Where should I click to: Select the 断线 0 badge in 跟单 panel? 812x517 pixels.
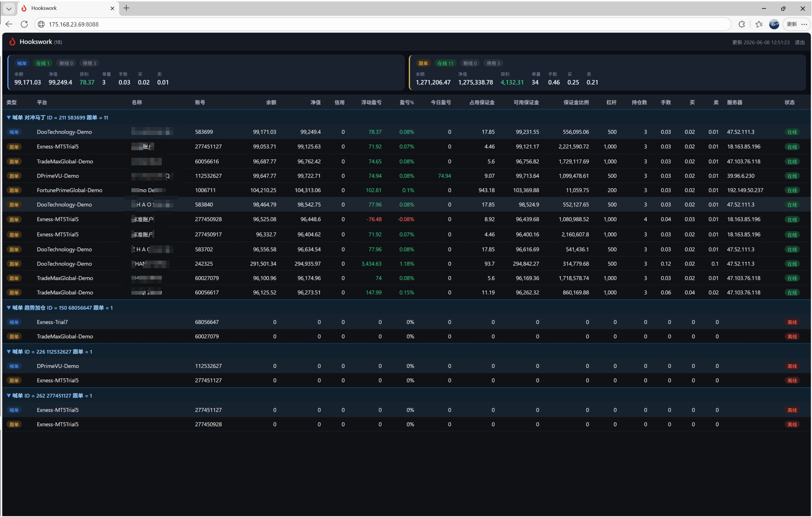click(x=470, y=63)
